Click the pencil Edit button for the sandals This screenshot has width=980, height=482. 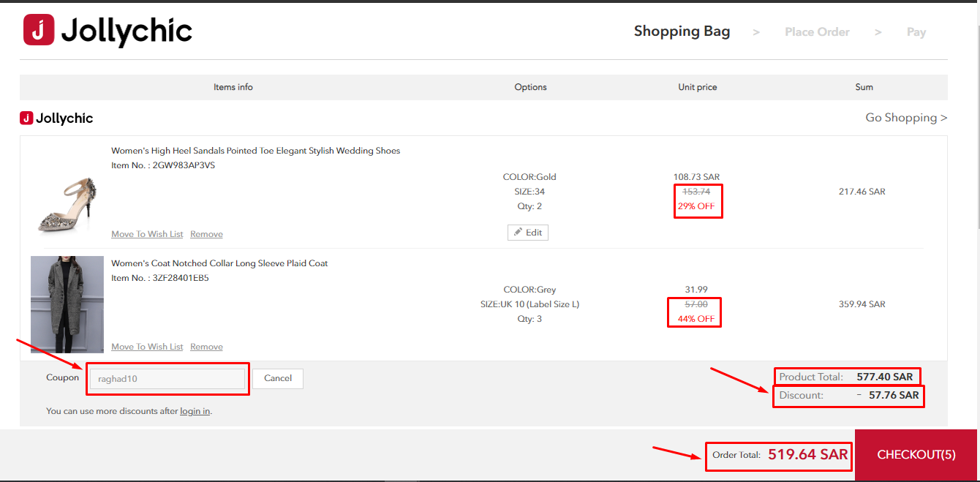(528, 233)
